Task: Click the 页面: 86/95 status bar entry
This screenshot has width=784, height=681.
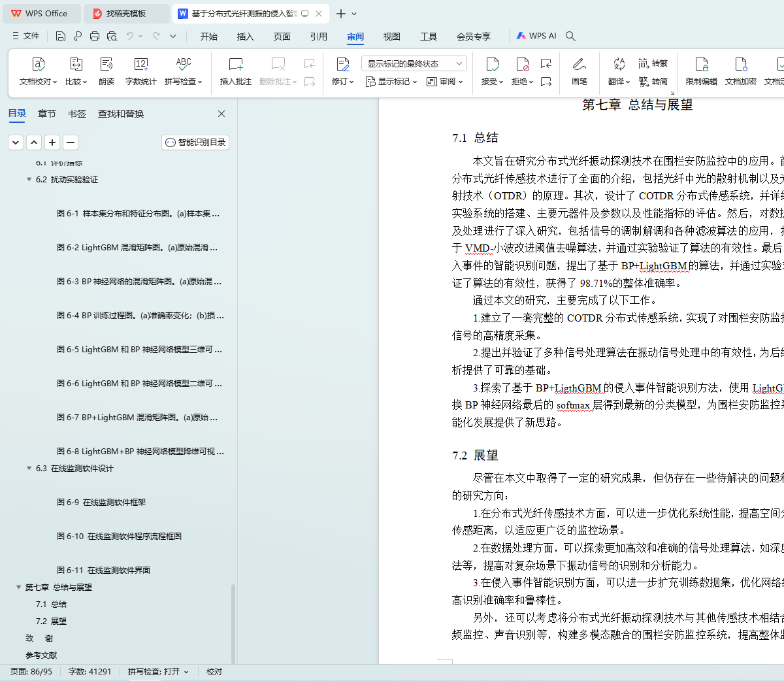Action: point(31,672)
